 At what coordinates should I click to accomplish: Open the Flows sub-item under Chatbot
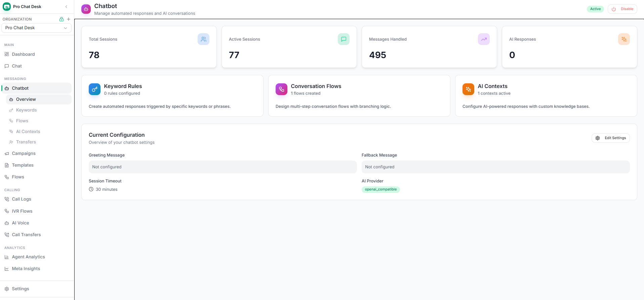[x=39, y=121]
